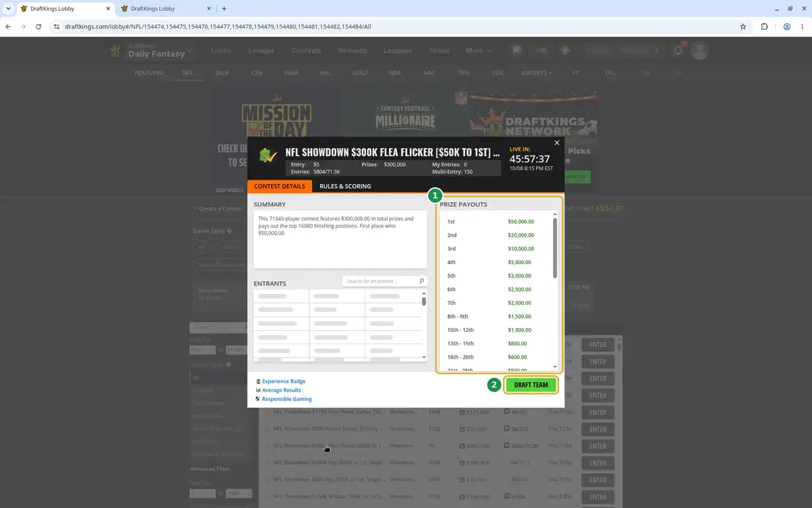Select the Classic game style pill
Viewport: 812px width, 508px height.
[229, 247]
